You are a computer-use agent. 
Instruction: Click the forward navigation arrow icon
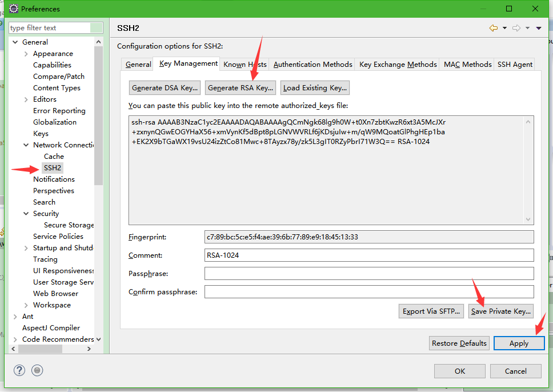[516, 28]
